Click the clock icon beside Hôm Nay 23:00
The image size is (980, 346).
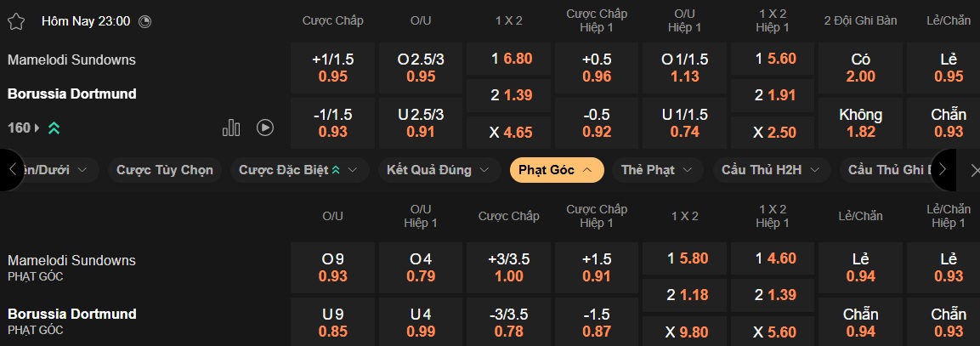[x=144, y=21]
